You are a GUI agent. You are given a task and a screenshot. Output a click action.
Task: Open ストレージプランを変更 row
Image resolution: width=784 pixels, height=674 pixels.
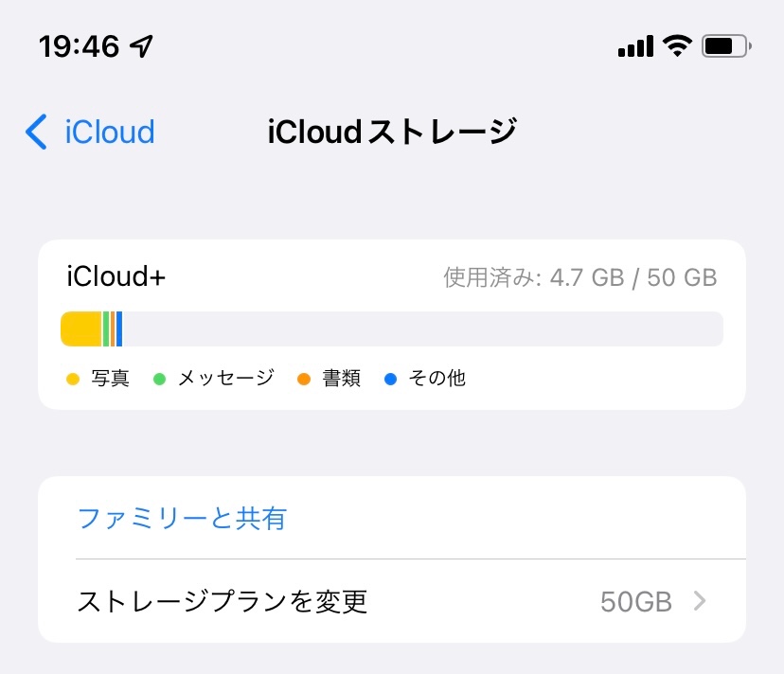point(223,601)
